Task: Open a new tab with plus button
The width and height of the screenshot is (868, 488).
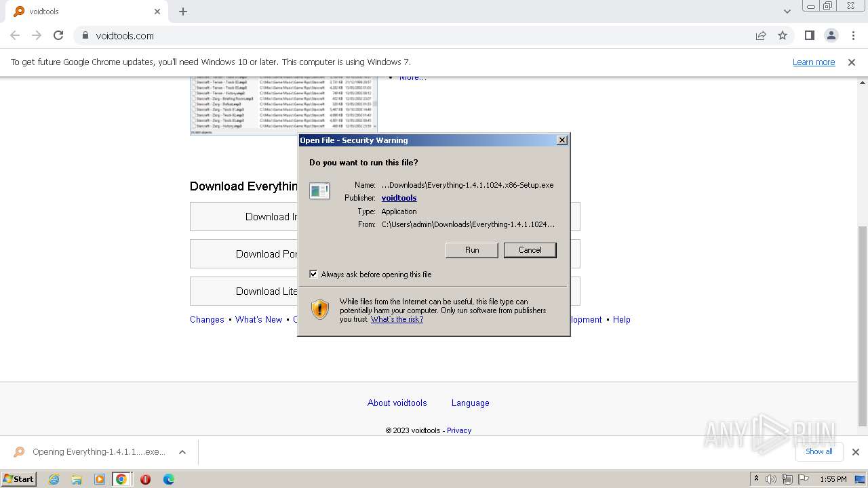Action: click(183, 12)
